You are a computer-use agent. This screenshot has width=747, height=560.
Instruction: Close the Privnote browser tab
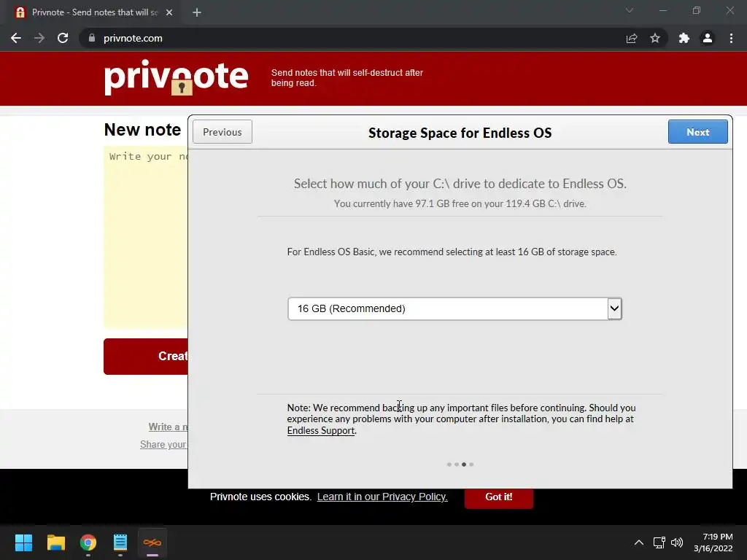point(169,12)
